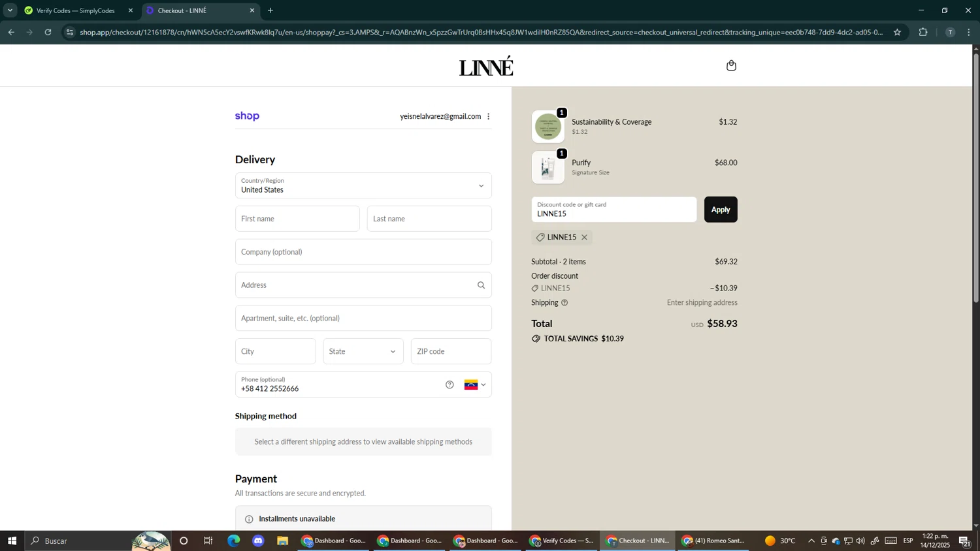This screenshot has width=980, height=551.
Task: Remove the LINNE15 discount tag
Action: click(584, 238)
